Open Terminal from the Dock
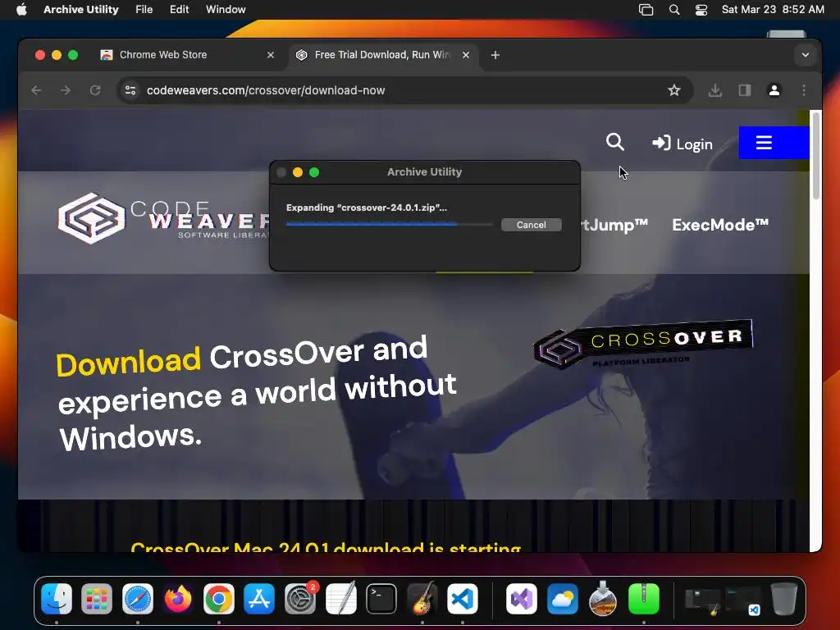 [x=381, y=599]
